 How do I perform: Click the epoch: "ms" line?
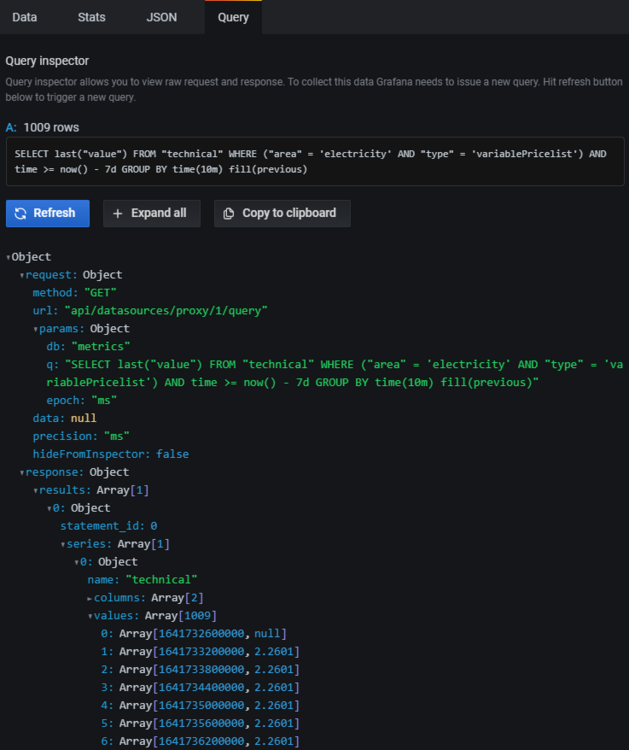82,400
